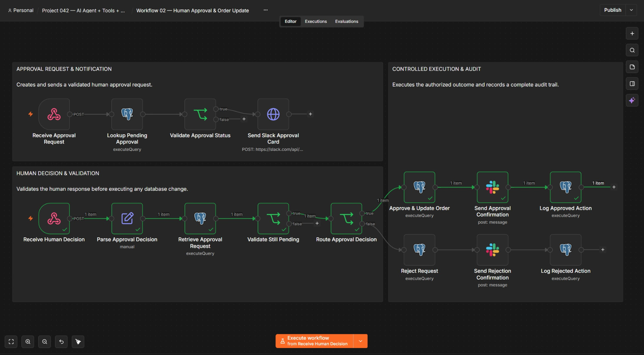The image size is (644, 355).
Task: Select the Approval Request & Notification sticky title
Action: click(64, 69)
